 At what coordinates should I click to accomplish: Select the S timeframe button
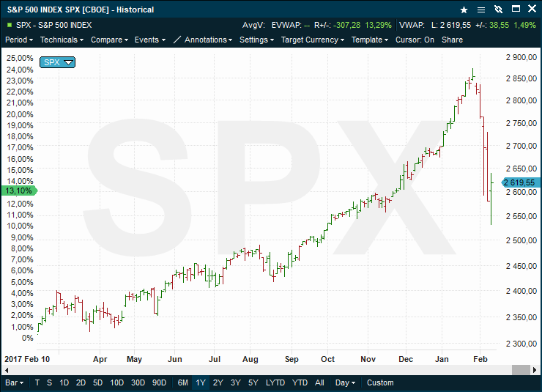click(x=49, y=382)
